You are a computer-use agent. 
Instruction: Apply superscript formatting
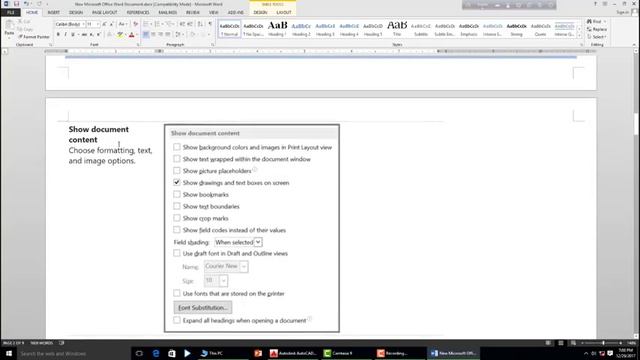(x=99, y=35)
